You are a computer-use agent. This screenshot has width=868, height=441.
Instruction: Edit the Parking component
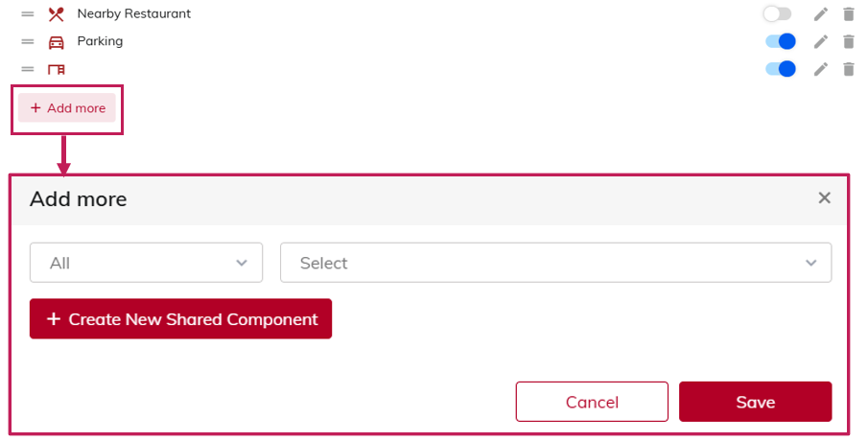[x=820, y=42]
